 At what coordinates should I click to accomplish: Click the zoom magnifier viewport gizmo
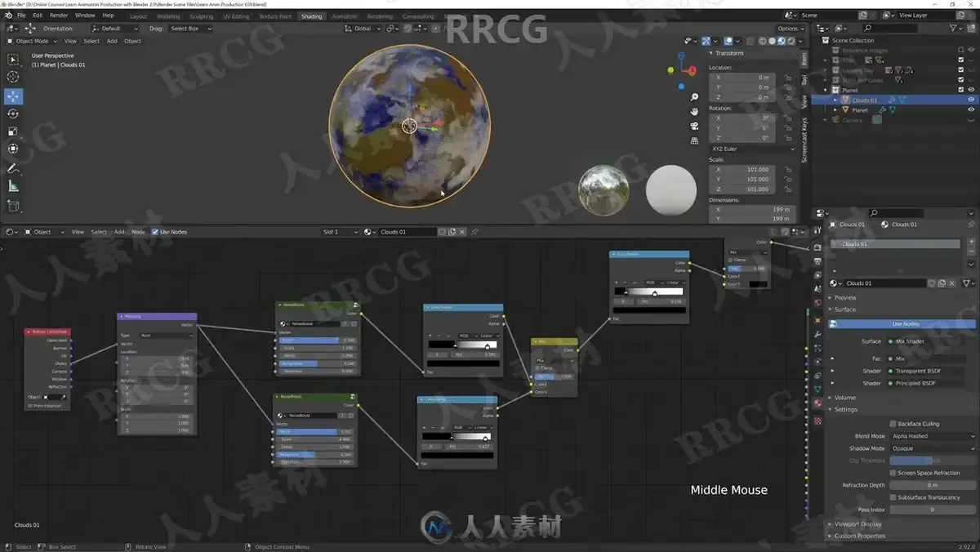coord(694,96)
